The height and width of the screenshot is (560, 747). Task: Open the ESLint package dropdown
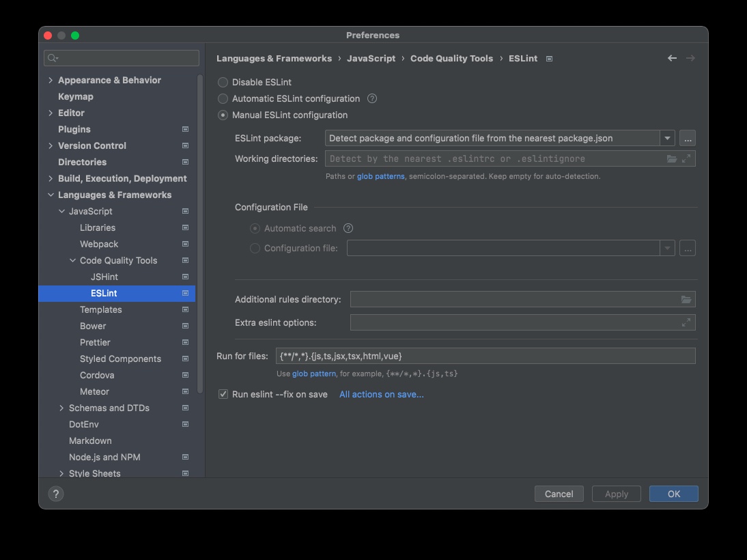tap(667, 139)
